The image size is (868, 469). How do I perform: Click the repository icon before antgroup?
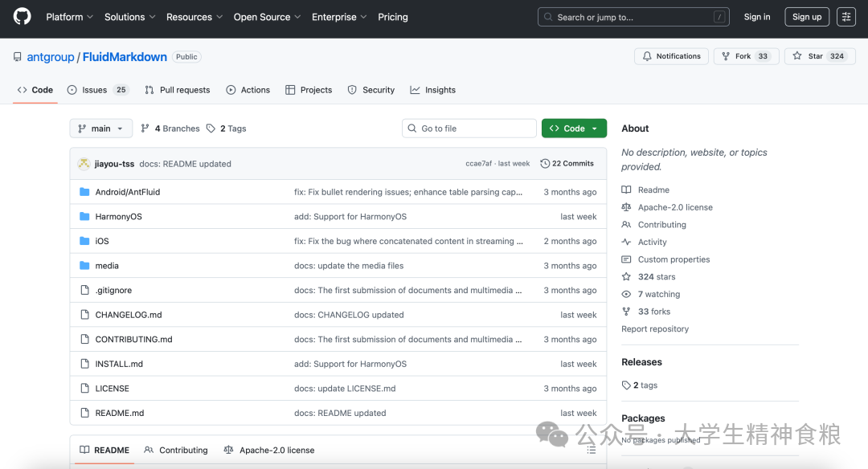(18, 57)
